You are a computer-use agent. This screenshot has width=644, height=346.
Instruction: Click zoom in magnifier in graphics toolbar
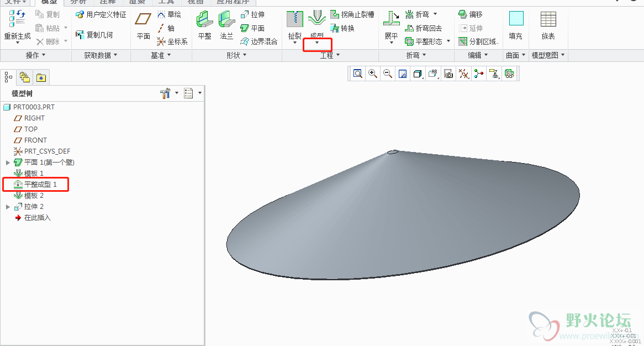click(373, 74)
